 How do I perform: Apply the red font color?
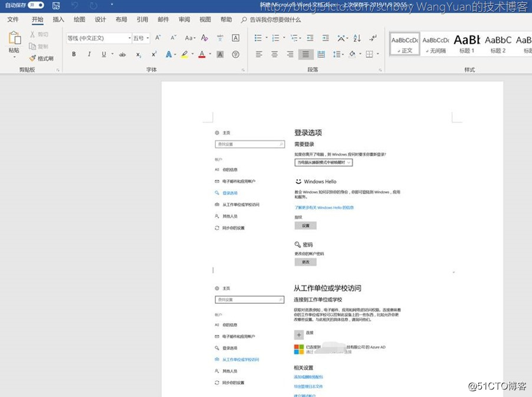[x=202, y=54]
